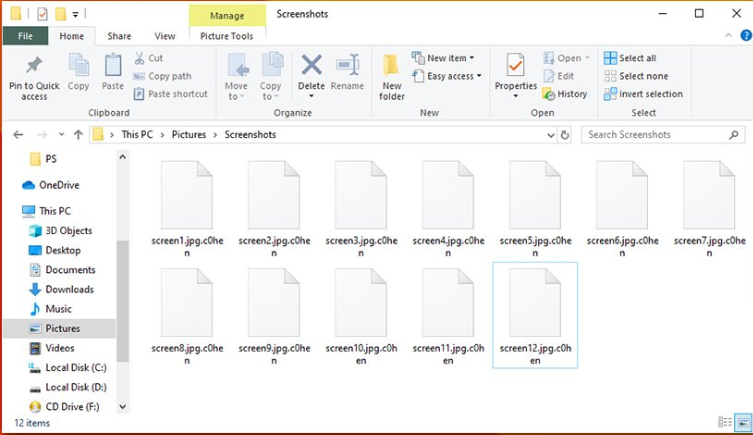Click the Up arrow navigation button
The height and width of the screenshot is (435, 753).
(x=78, y=134)
